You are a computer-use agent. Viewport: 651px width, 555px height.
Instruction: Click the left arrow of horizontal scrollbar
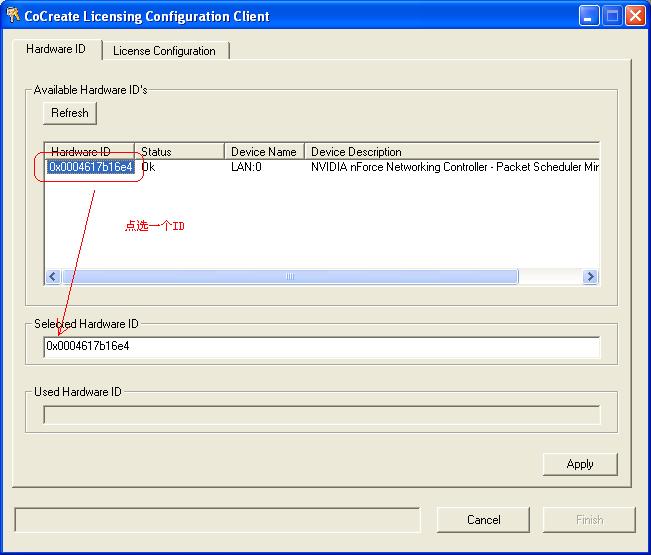pyautogui.click(x=53, y=276)
